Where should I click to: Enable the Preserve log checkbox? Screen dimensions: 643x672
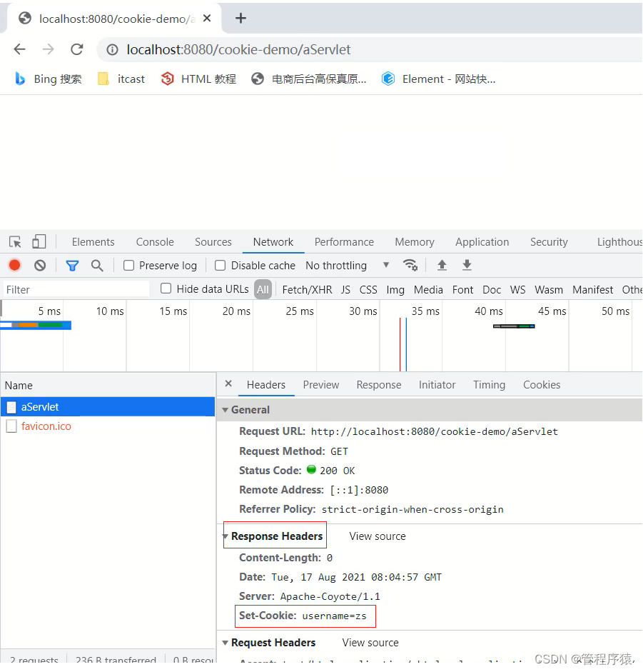pyautogui.click(x=128, y=266)
